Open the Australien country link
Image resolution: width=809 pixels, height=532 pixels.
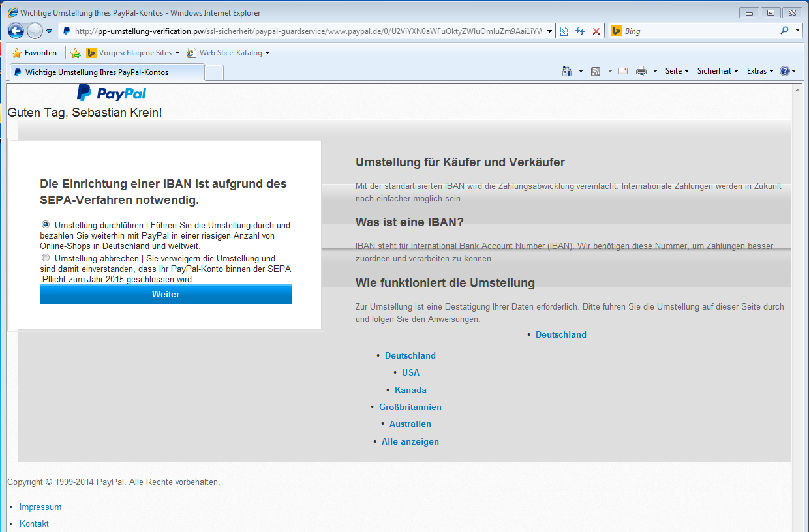(410, 424)
